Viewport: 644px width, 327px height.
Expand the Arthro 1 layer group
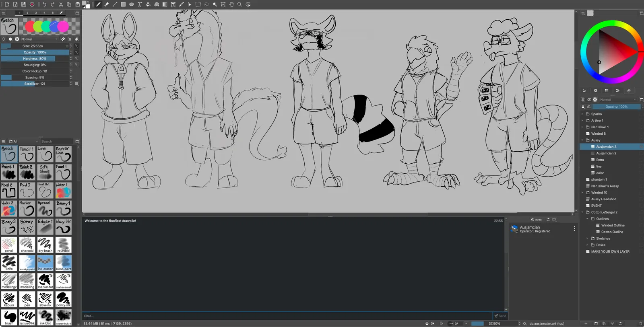[x=582, y=121]
